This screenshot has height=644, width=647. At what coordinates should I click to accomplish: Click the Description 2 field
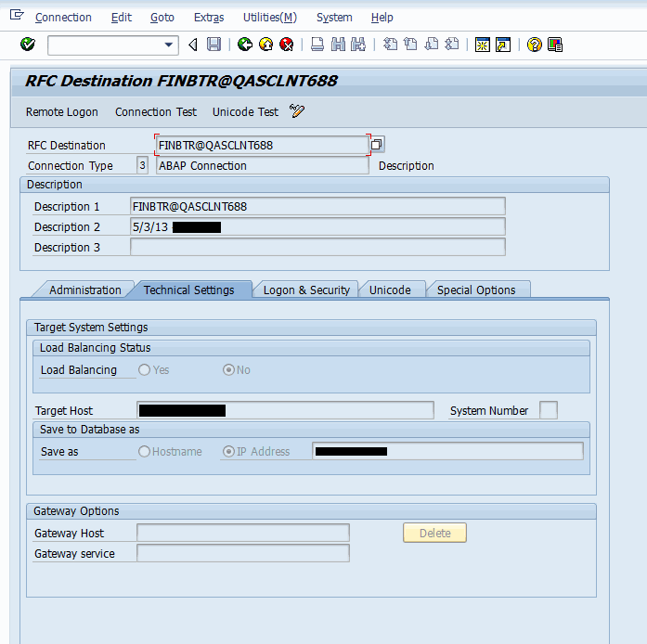click(x=317, y=227)
